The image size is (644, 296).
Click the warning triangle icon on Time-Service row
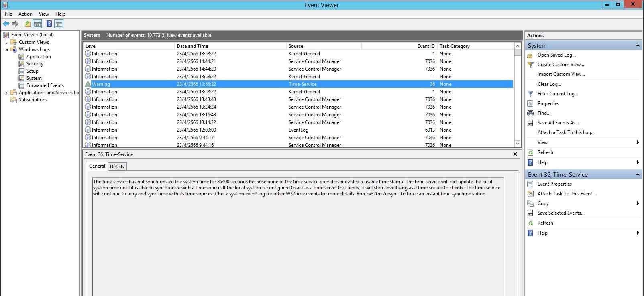pyautogui.click(x=88, y=84)
